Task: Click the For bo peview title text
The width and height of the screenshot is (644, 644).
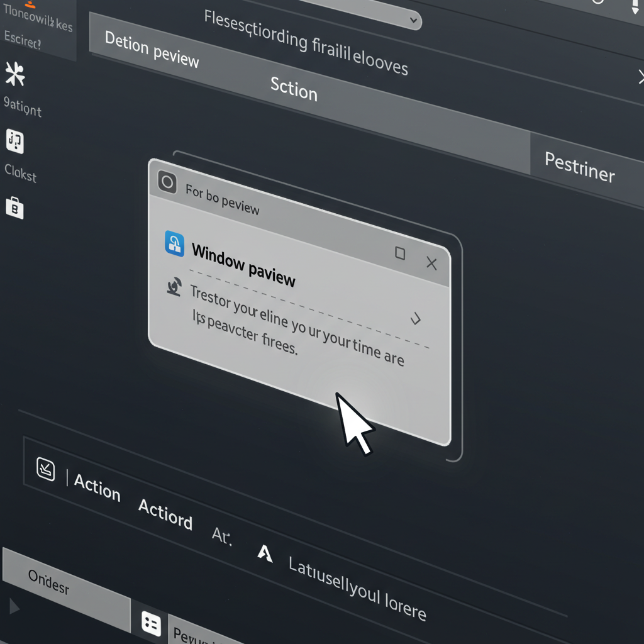Action: click(x=223, y=199)
